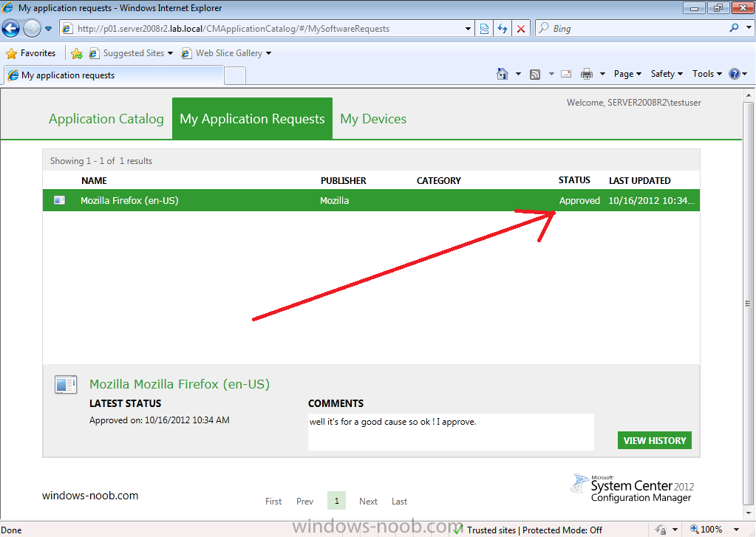Click the vertical scrollbar down arrow

point(749,513)
